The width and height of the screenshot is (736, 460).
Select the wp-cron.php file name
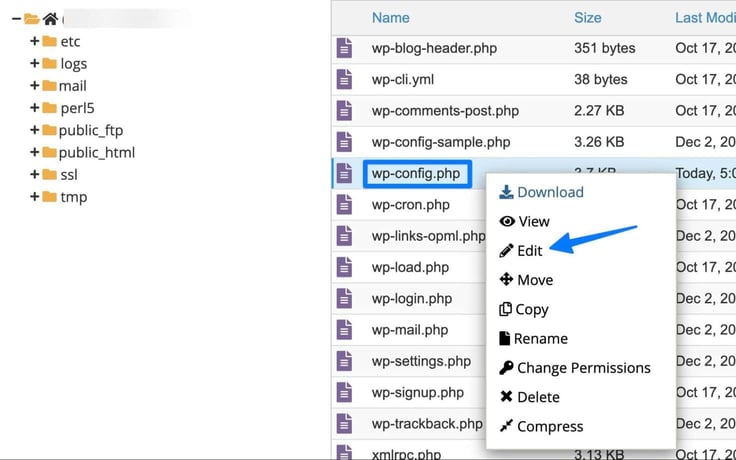[x=411, y=205]
